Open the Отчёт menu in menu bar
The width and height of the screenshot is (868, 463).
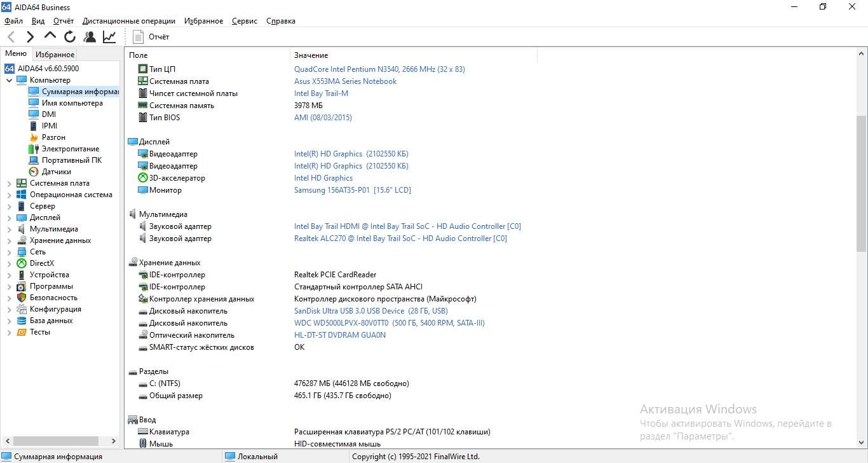(64, 21)
